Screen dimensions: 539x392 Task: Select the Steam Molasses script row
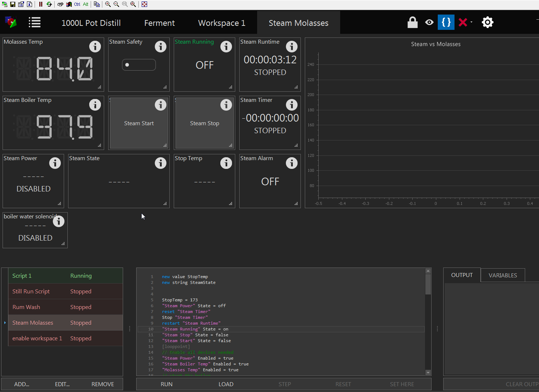(66, 323)
